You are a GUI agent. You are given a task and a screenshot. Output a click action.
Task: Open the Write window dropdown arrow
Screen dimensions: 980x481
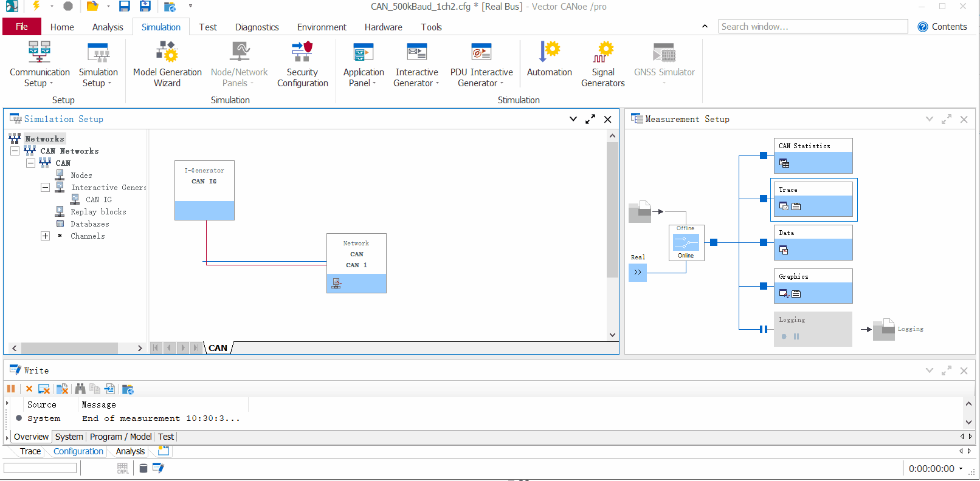929,370
